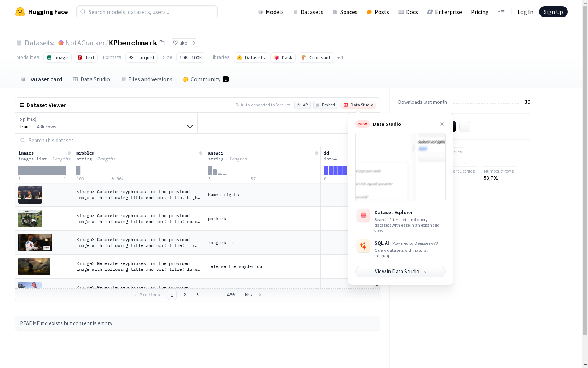Click the Dask library tag
This screenshot has height=368, width=588.
coord(283,57)
